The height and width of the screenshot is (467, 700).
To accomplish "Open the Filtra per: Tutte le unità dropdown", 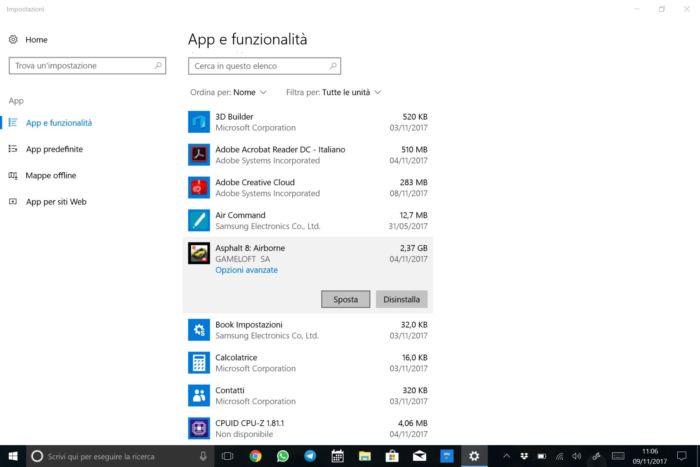I will [x=333, y=92].
